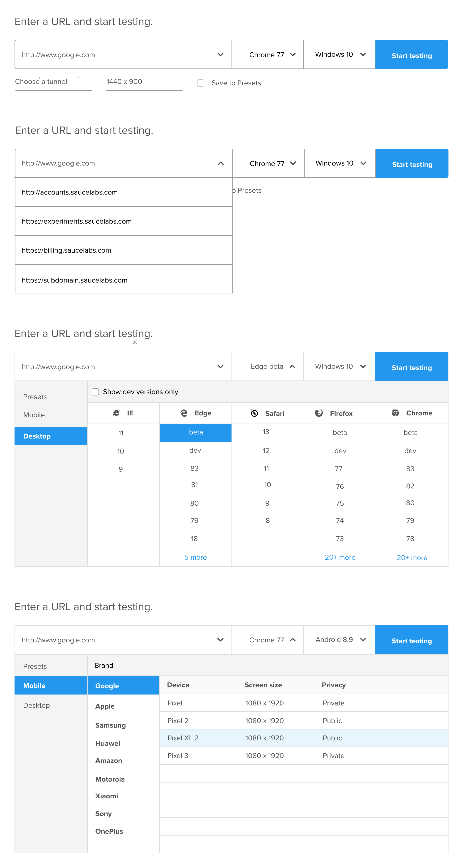Select IE version 11
This screenshot has height=868, width=463.
[x=121, y=433]
